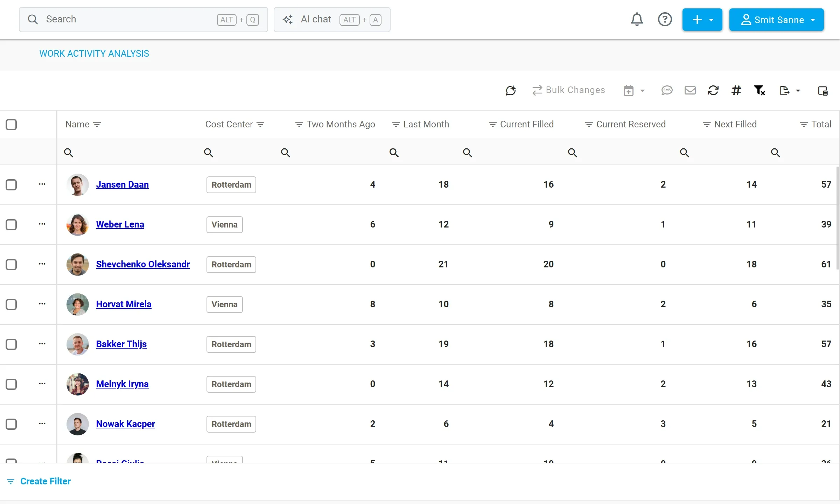
Task: Click the refresh table icon
Action: 713,90
